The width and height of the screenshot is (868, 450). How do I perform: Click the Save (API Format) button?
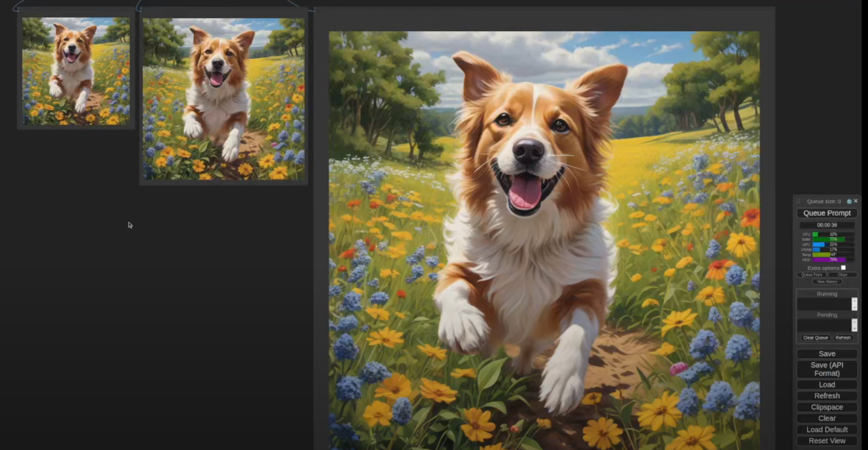[x=826, y=369]
